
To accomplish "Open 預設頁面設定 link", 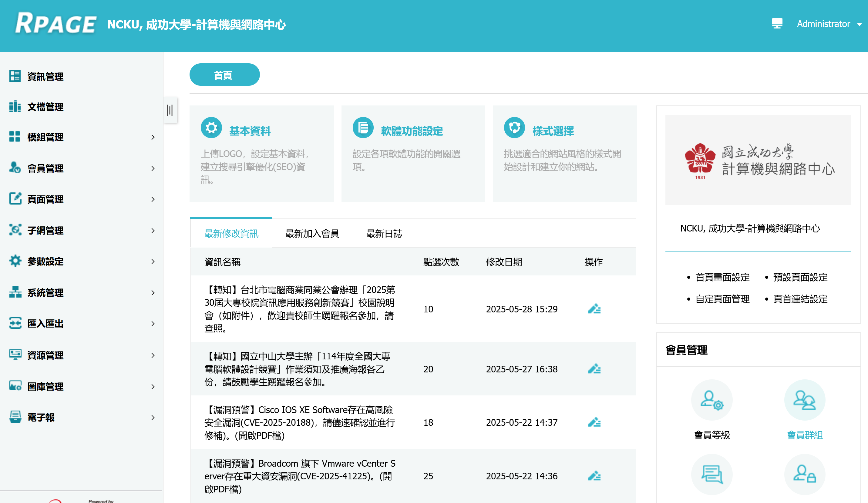I will (800, 277).
